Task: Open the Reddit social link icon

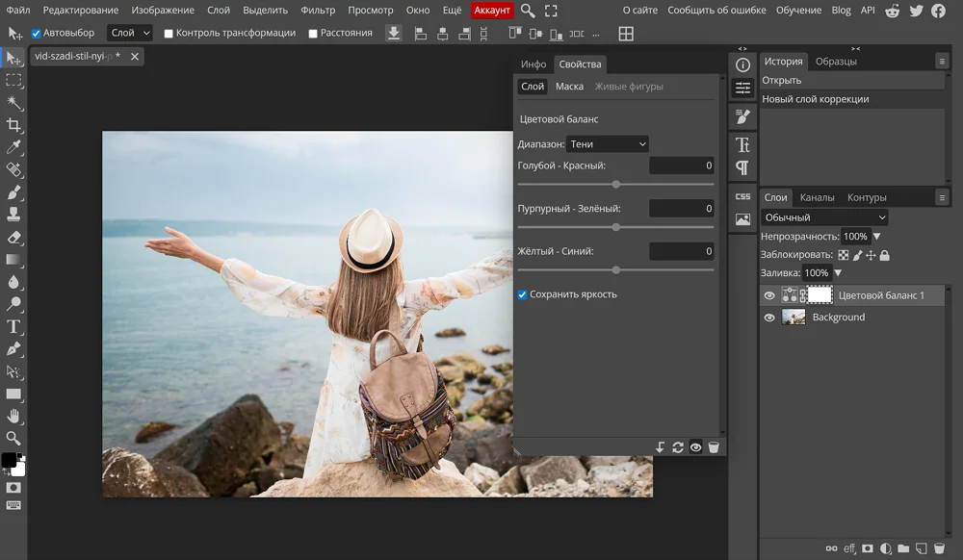Action: tap(893, 11)
